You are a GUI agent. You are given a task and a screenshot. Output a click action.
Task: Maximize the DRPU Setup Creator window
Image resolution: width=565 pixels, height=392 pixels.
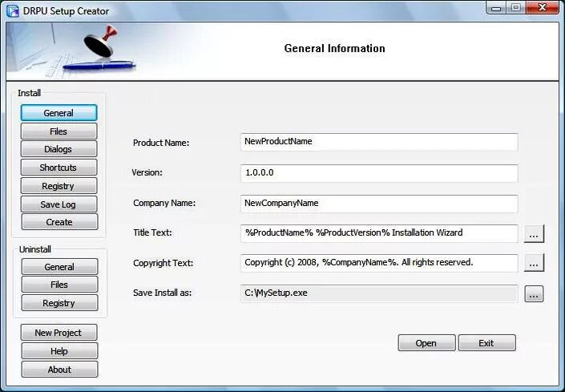(516, 7)
